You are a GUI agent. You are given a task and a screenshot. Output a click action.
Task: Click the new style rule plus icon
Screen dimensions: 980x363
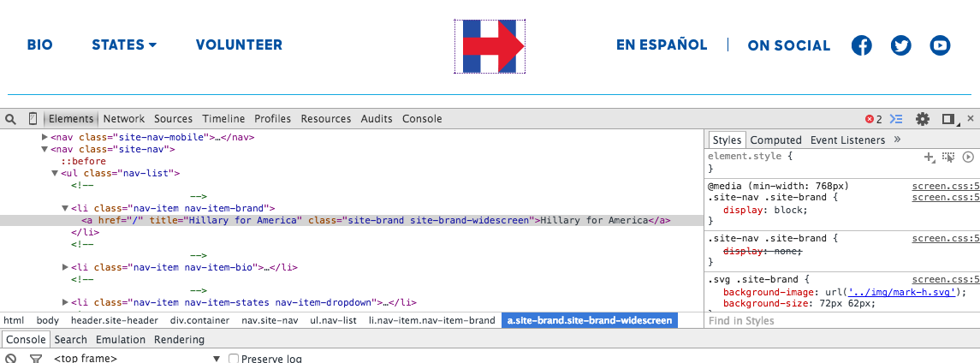pyautogui.click(x=930, y=158)
